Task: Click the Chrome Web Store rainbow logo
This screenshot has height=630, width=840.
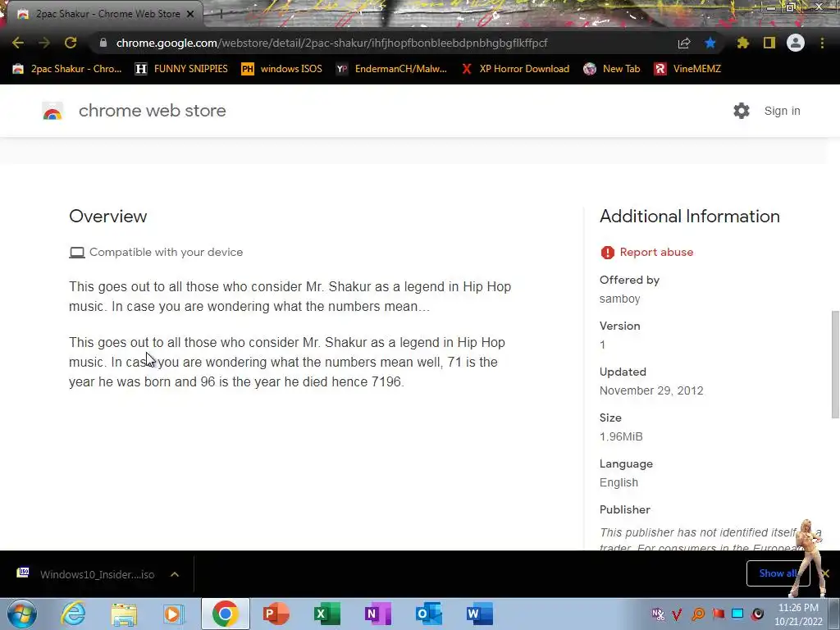Action: [x=52, y=111]
